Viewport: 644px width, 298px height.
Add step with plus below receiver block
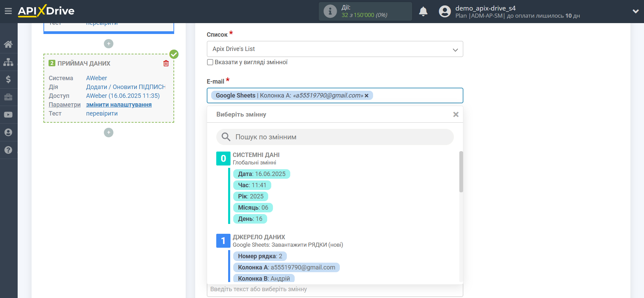click(x=109, y=133)
